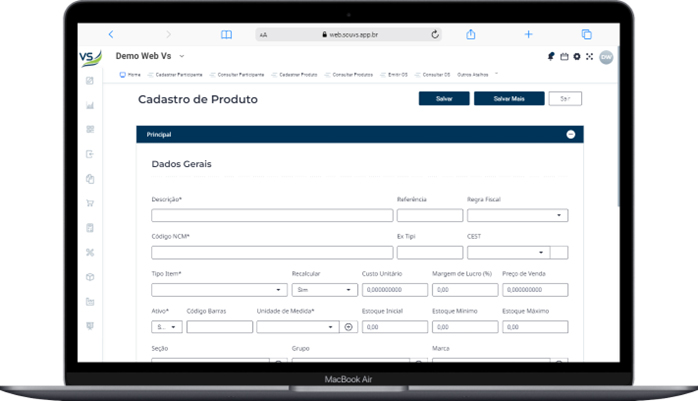Open Emitir OS shortcut
The image size is (698, 401).
click(394, 75)
